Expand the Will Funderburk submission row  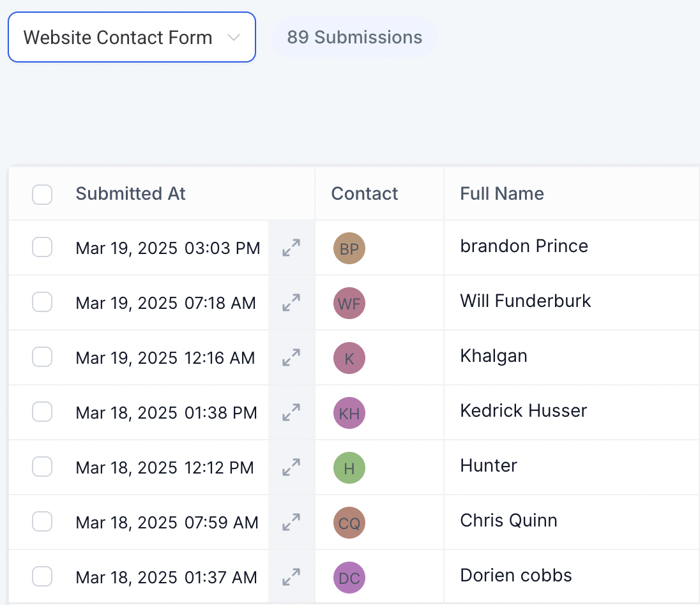pos(291,302)
